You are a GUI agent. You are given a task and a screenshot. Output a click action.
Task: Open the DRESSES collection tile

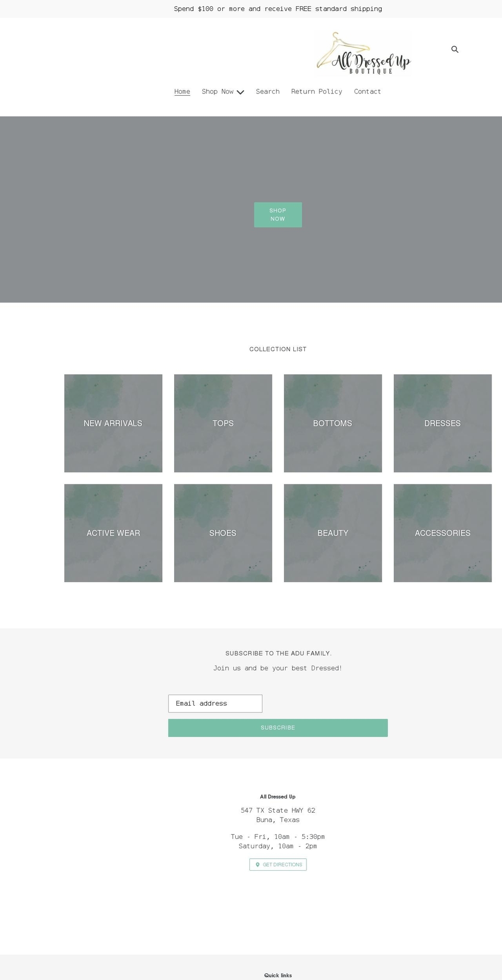pyautogui.click(x=442, y=423)
